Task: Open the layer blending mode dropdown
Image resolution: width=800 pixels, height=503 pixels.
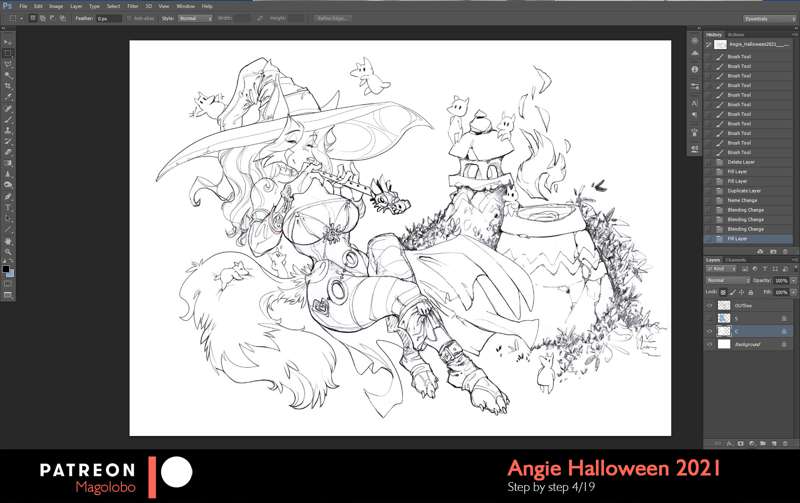Action: tap(727, 280)
